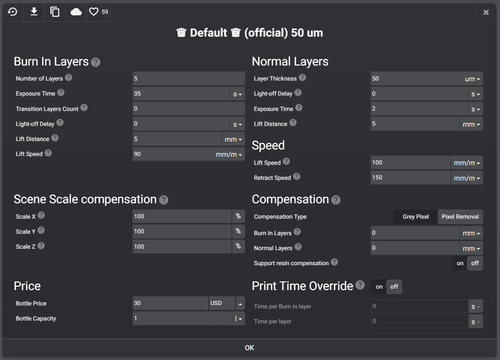Open unit dropdown for Normal Layers Exposure Time

(475, 109)
